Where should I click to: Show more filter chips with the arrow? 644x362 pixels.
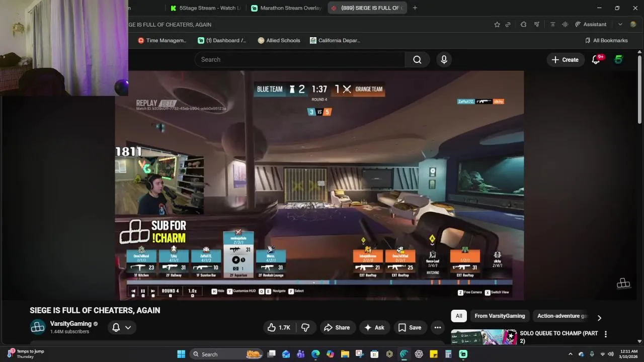(599, 318)
